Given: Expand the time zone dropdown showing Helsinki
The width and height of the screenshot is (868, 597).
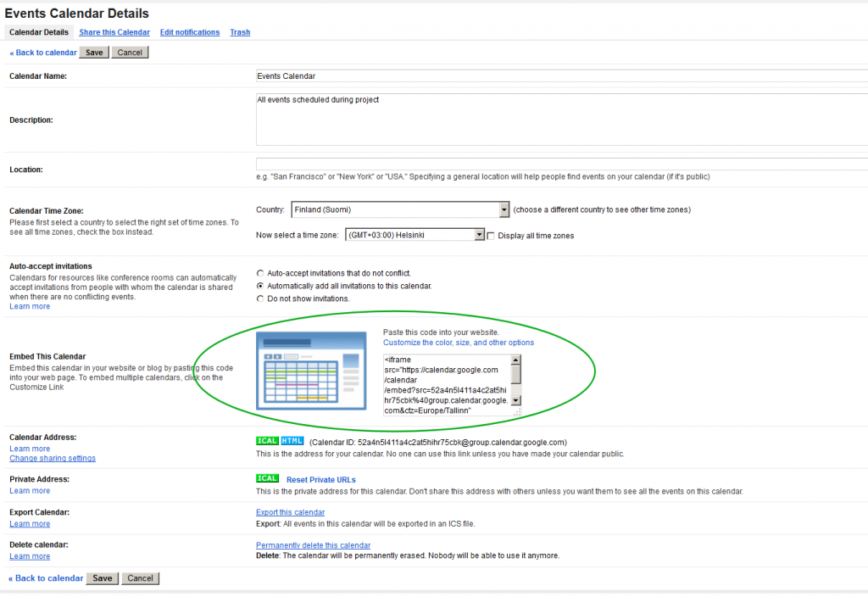Looking at the screenshot, I should 415,235.
